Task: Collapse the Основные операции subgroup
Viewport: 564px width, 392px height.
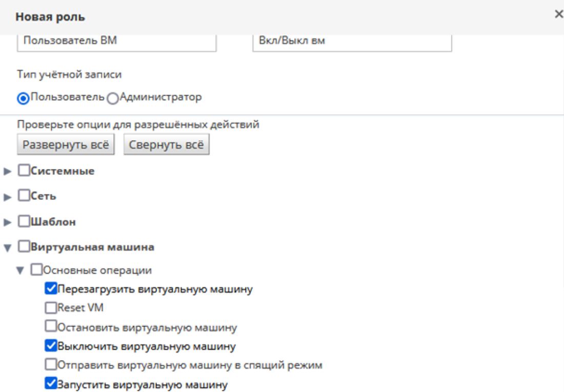Action: (21, 271)
